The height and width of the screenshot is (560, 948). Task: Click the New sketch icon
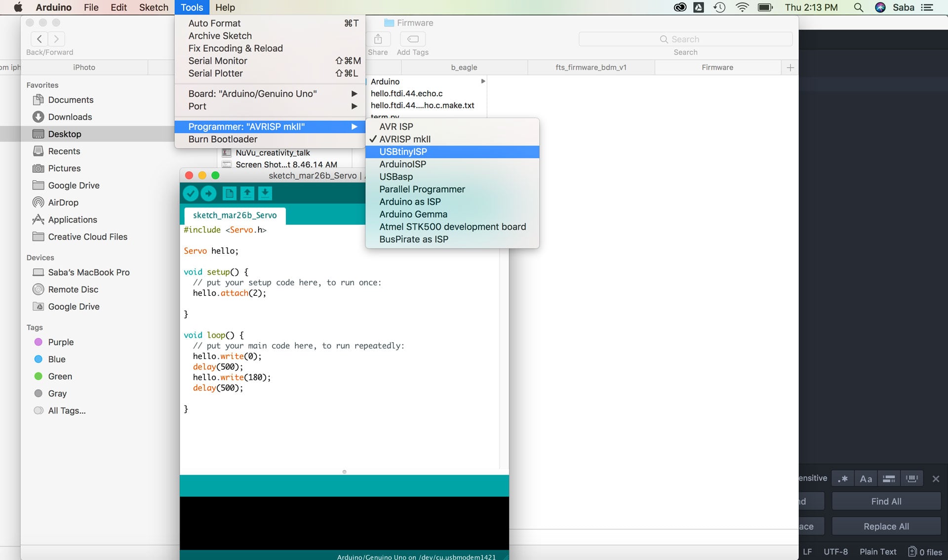click(229, 194)
